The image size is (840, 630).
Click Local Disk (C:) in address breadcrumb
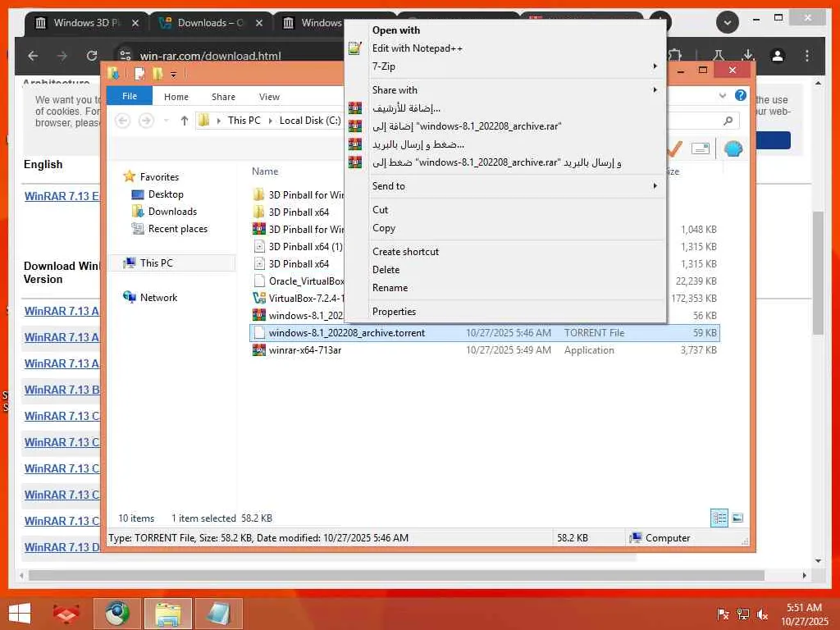tap(309, 121)
